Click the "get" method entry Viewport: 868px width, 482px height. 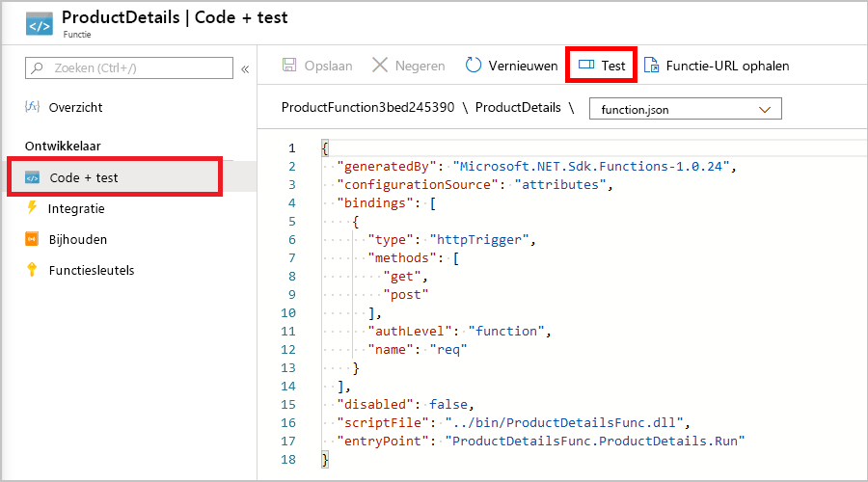[x=402, y=276]
